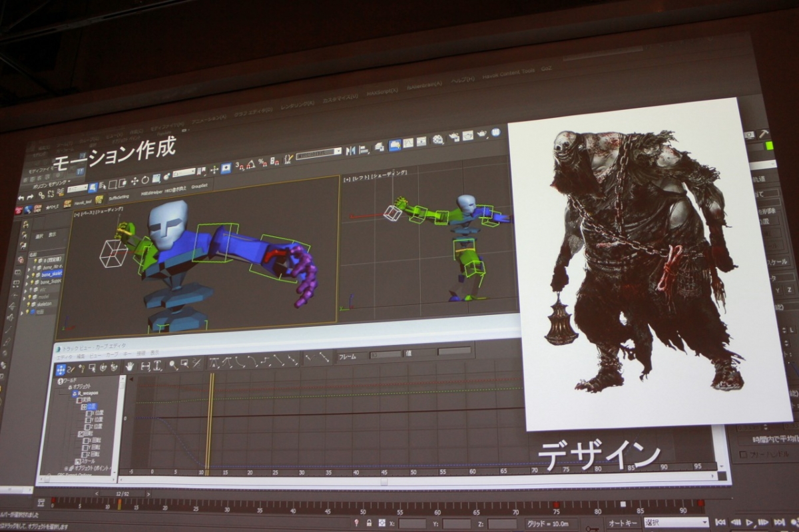Select the Select and Move tool
Screen dimensions: 799x532
(134, 181)
